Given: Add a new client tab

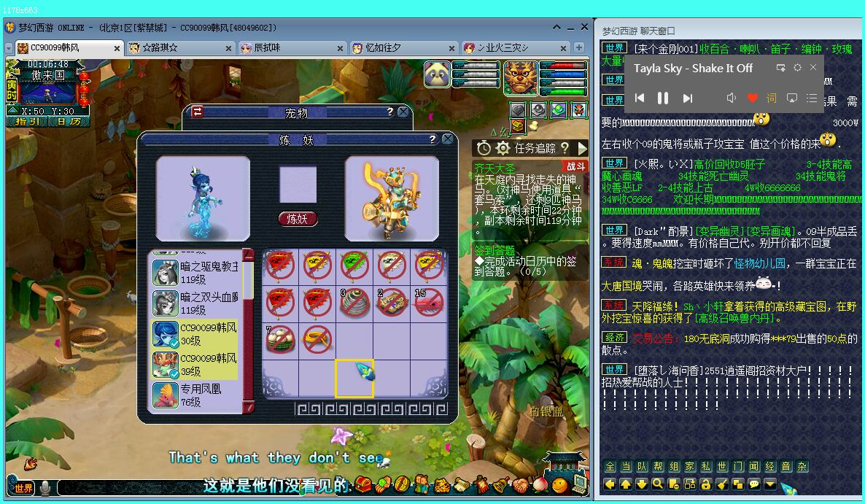Looking at the screenshot, I should (x=578, y=48).
